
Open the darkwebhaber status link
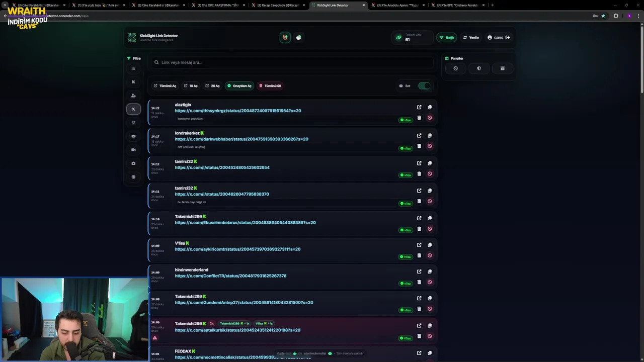tap(242, 139)
